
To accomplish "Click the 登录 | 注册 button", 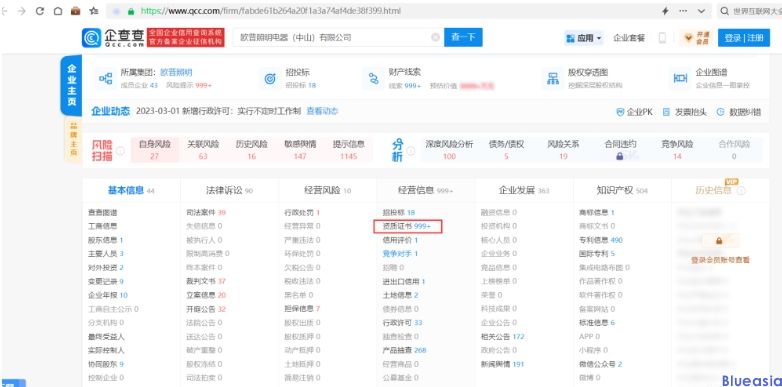I will [x=744, y=38].
